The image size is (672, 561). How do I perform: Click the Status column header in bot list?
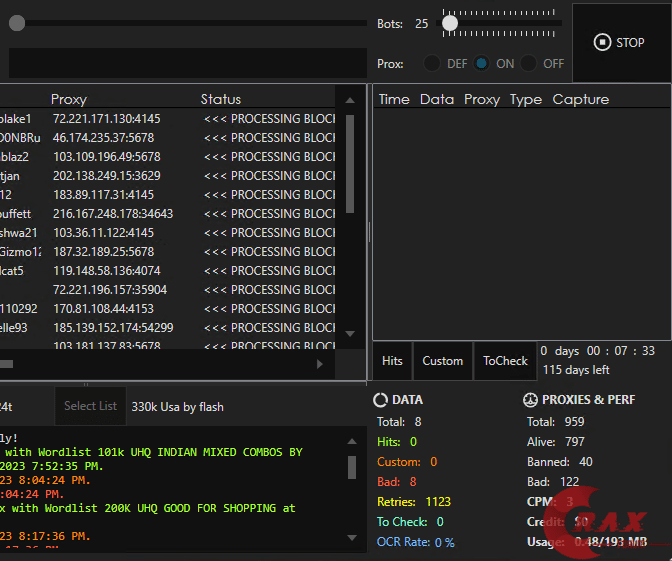click(221, 99)
